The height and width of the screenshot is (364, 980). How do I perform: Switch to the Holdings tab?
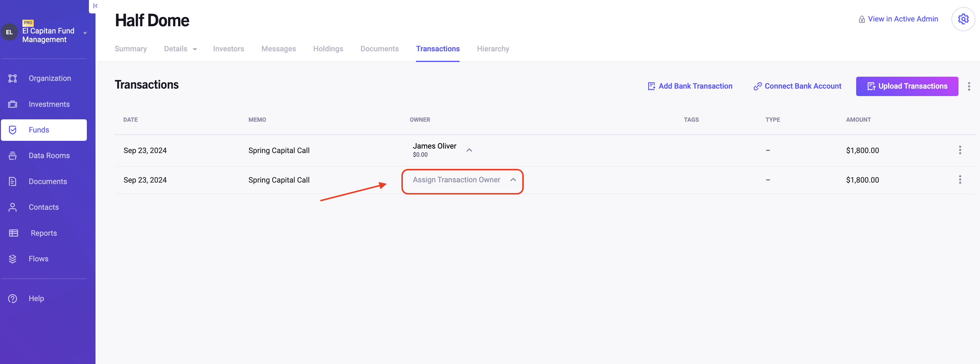pyautogui.click(x=328, y=49)
